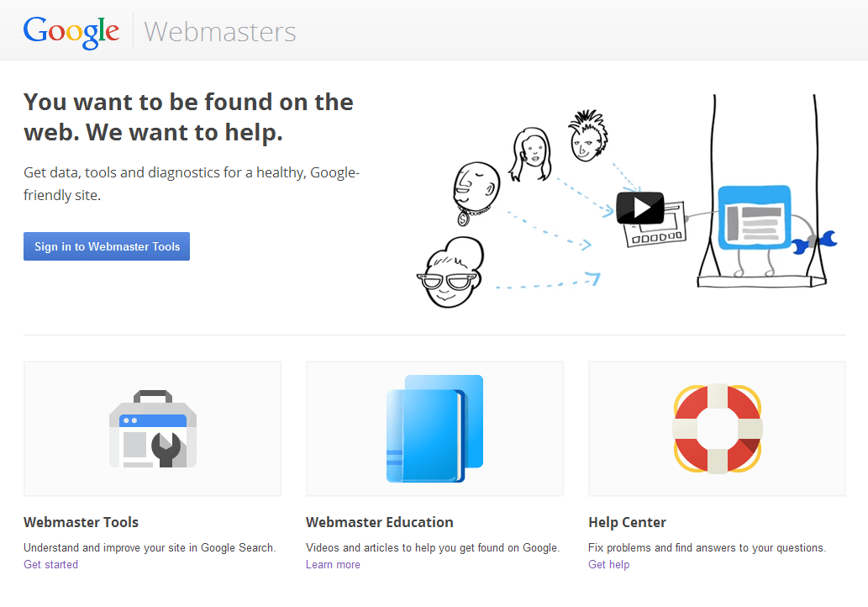The image size is (868, 607).
Task: Click the bald man with necklace drawing
Action: (475, 193)
